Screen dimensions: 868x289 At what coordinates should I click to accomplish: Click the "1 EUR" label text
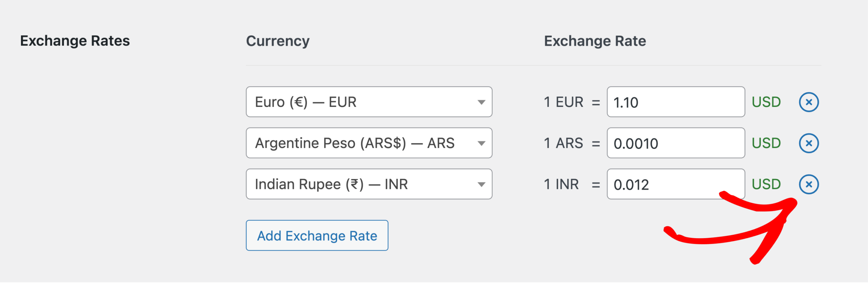point(564,102)
